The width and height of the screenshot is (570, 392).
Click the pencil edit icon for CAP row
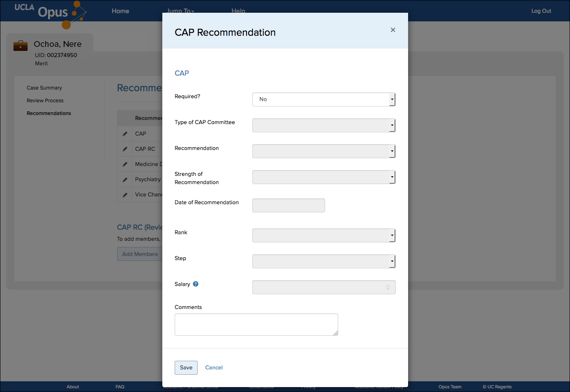(125, 134)
